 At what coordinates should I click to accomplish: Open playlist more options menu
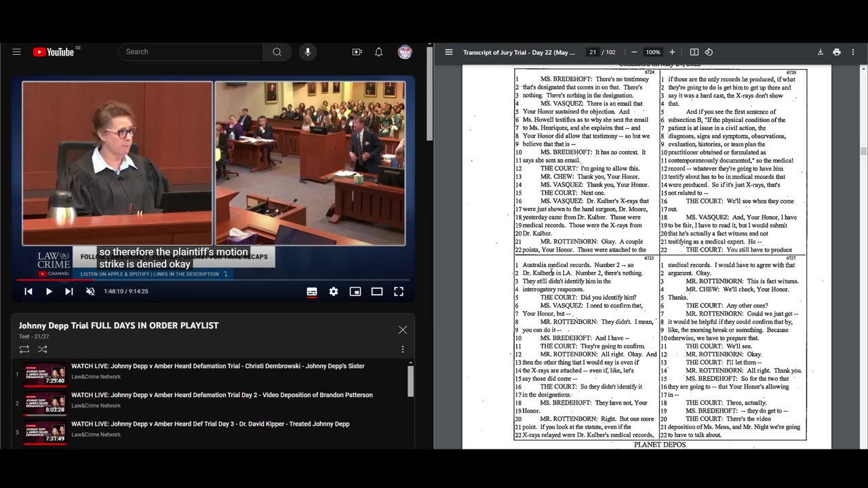pyautogui.click(x=403, y=350)
